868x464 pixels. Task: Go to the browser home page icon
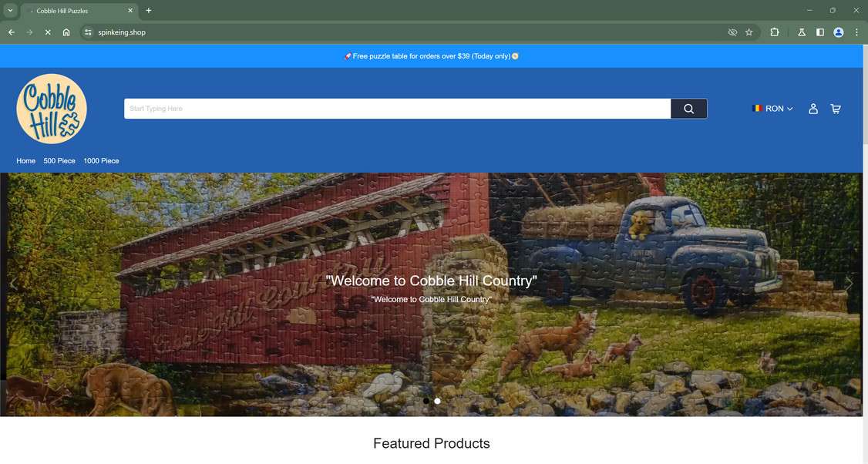pos(66,32)
